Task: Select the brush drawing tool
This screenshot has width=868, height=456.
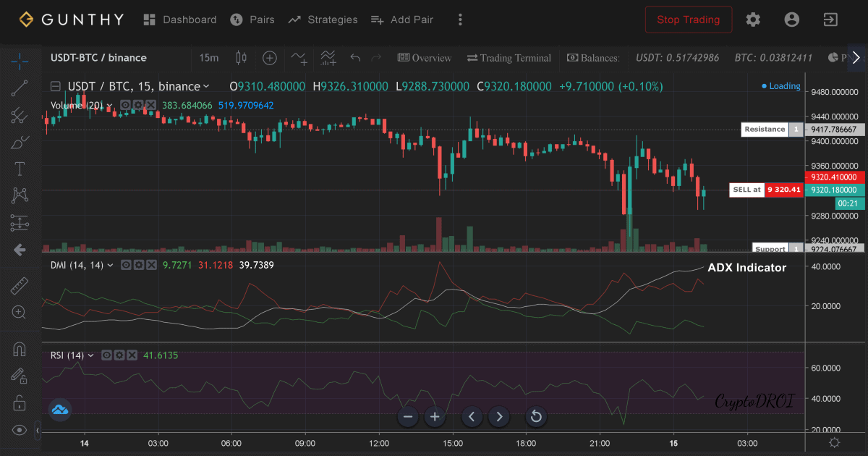Action: point(20,143)
